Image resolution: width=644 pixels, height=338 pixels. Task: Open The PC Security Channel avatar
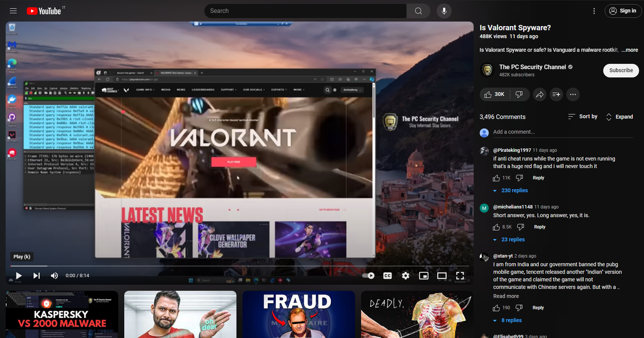pyautogui.click(x=487, y=70)
